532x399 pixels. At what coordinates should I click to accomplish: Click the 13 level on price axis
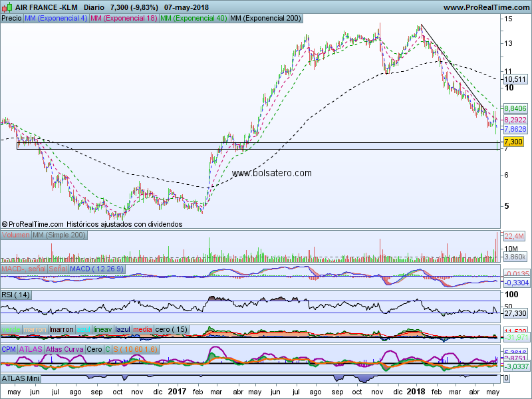tap(508, 43)
